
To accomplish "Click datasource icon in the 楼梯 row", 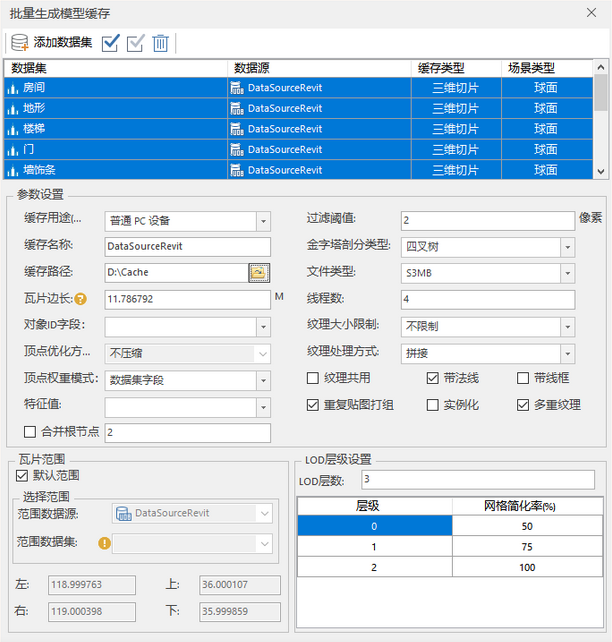I will click(237, 129).
